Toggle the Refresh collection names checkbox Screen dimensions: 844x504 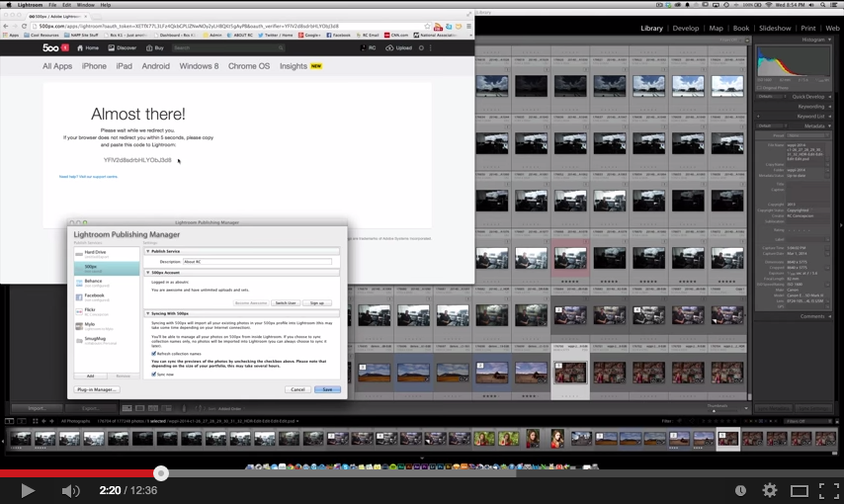[x=154, y=353]
